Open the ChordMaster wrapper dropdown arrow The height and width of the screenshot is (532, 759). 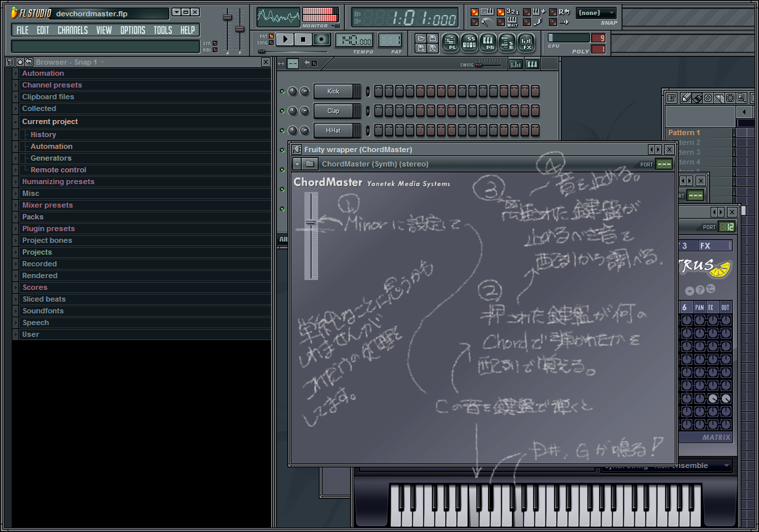click(x=297, y=164)
